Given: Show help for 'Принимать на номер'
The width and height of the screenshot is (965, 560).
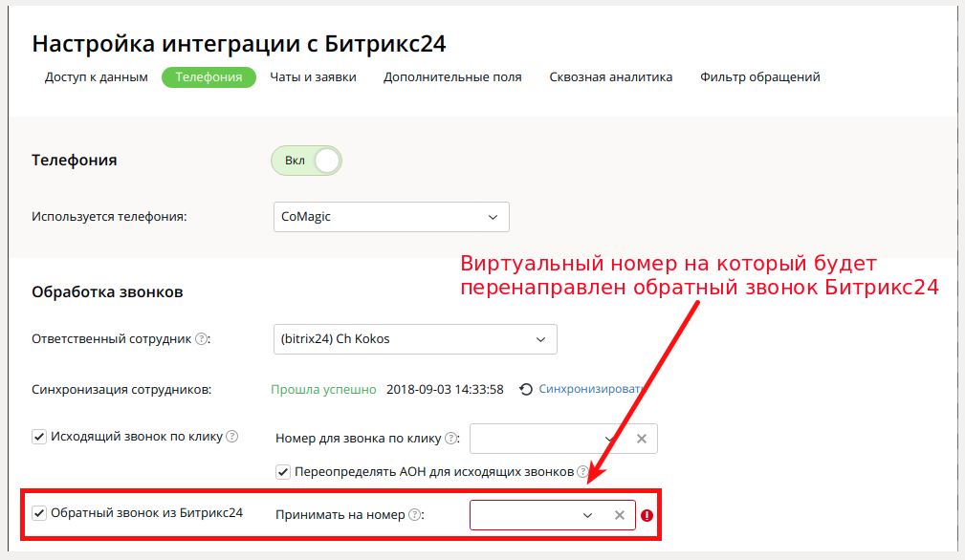Looking at the screenshot, I should coord(415,514).
